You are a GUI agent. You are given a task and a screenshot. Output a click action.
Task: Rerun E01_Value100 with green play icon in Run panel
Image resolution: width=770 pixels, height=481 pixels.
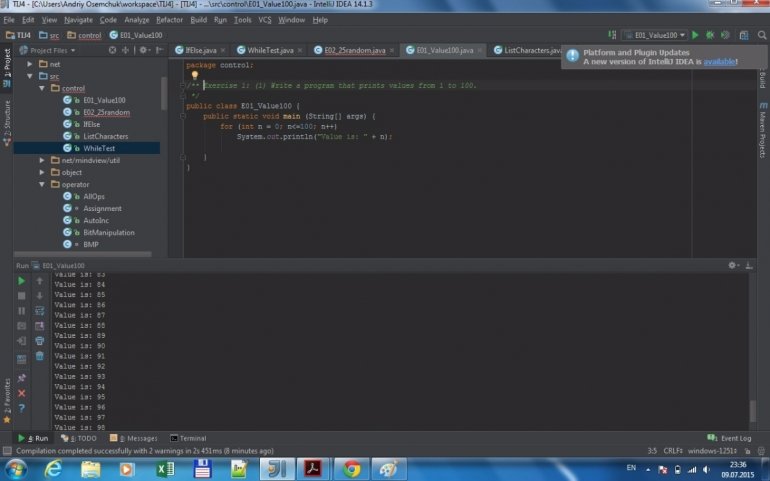coord(22,281)
